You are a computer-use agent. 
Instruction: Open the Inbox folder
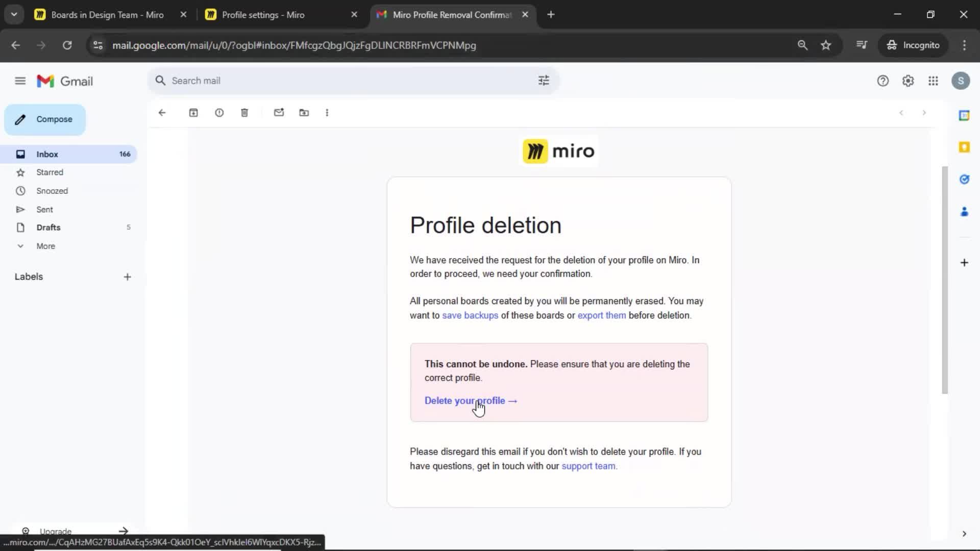[x=68, y=154]
